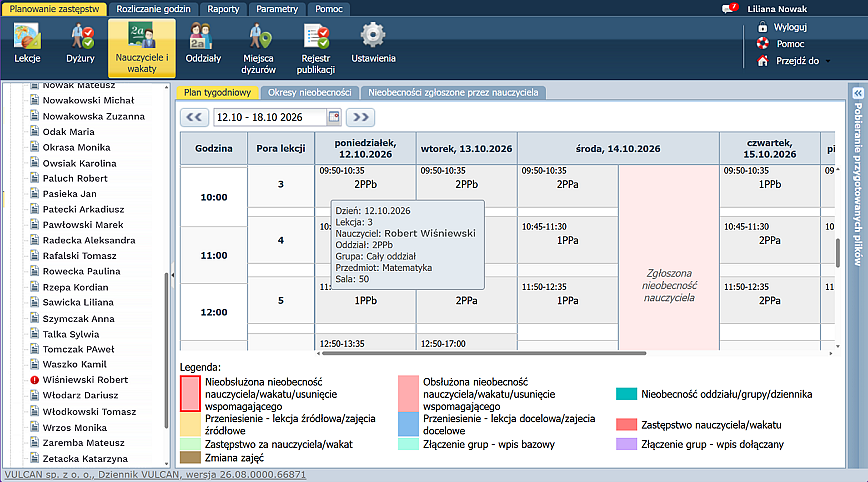
Task: Switch to Rozliczanie godzin tab
Action: (x=153, y=9)
